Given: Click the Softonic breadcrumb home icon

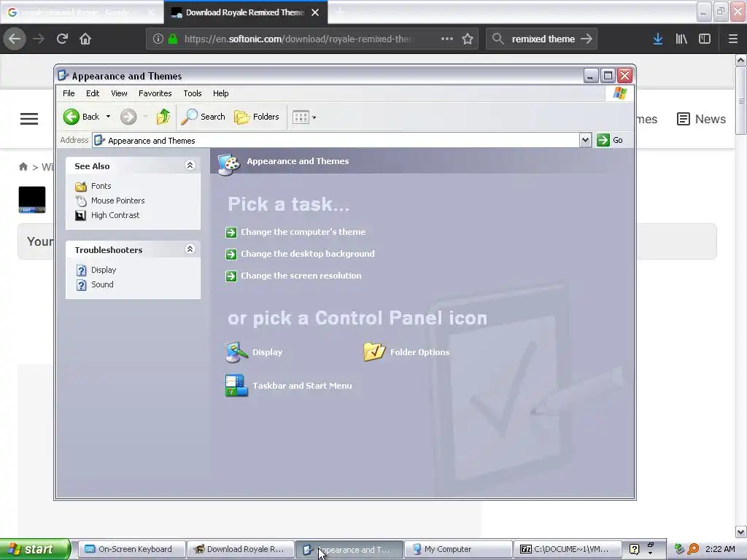Looking at the screenshot, I should tap(23, 167).
